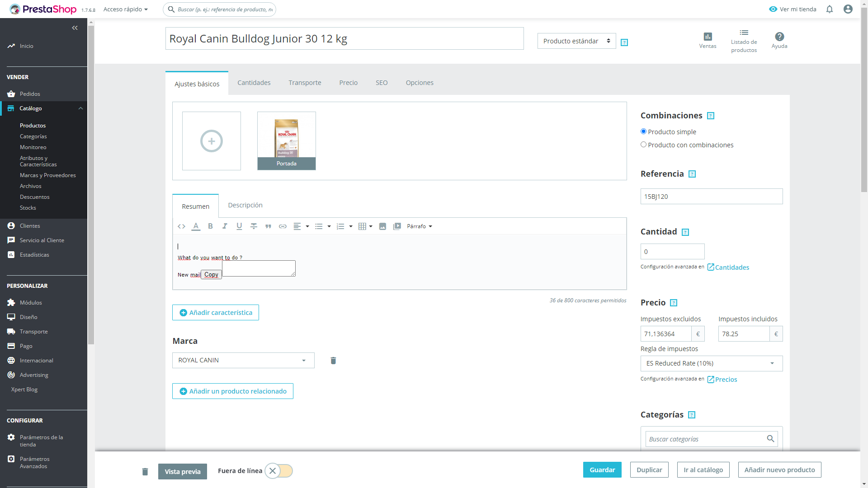The width and height of the screenshot is (868, 488).
Task: Open the ES Reduced Rate tax dropdown
Action: (711, 363)
